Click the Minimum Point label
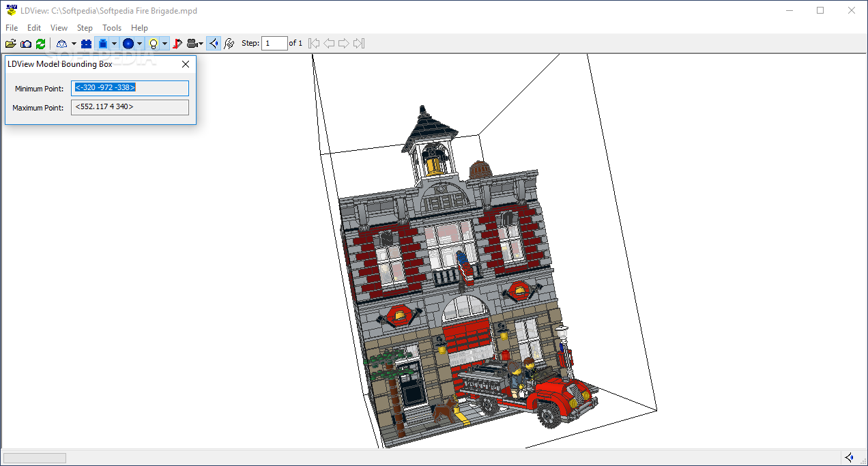The image size is (868, 466). coord(39,89)
